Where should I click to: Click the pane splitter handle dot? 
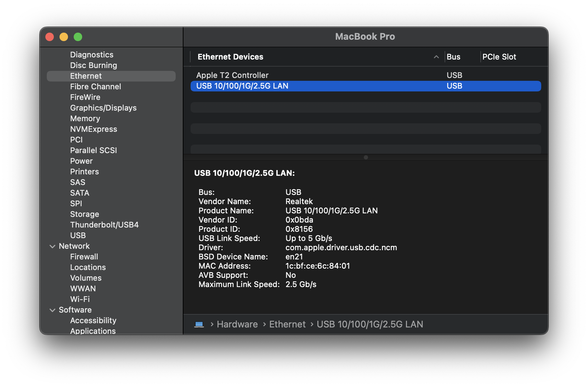click(366, 157)
